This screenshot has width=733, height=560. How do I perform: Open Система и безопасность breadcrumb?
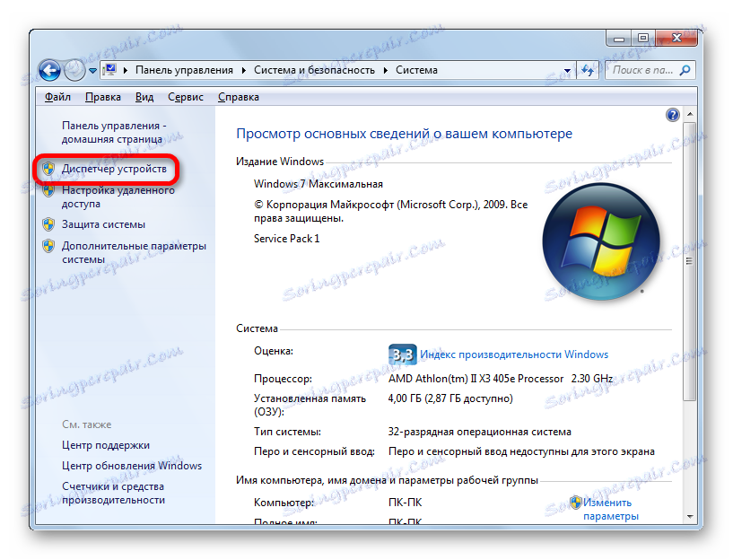pyautogui.click(x=314, y=70)
